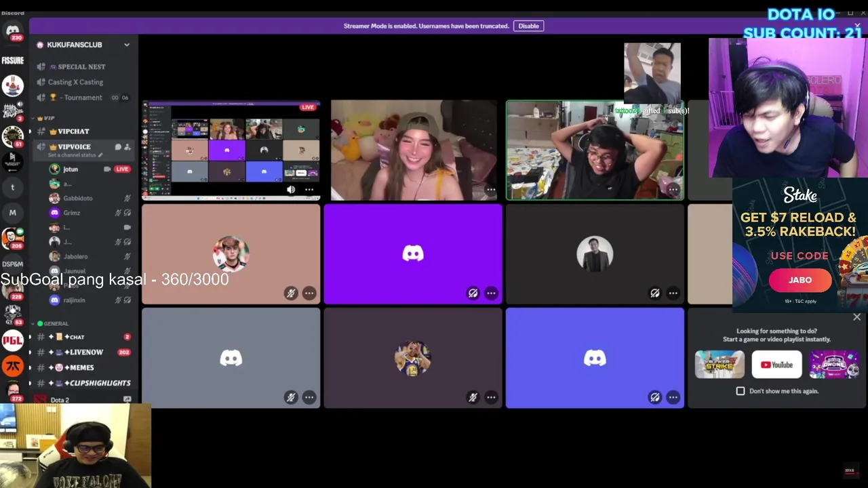Open the PGL server icon
The height and width of the screenshot is (488, 868).
click(12, 340)
